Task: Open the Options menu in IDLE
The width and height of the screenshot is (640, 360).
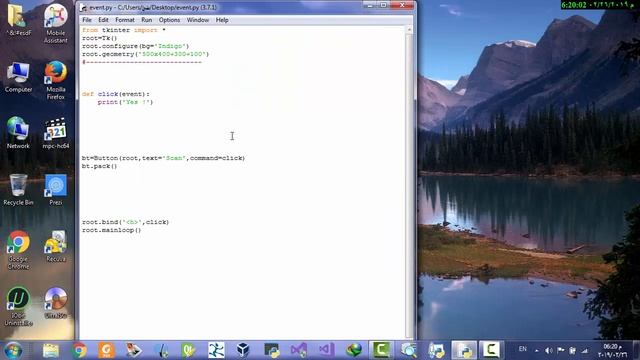Action: tap(169, 20)
